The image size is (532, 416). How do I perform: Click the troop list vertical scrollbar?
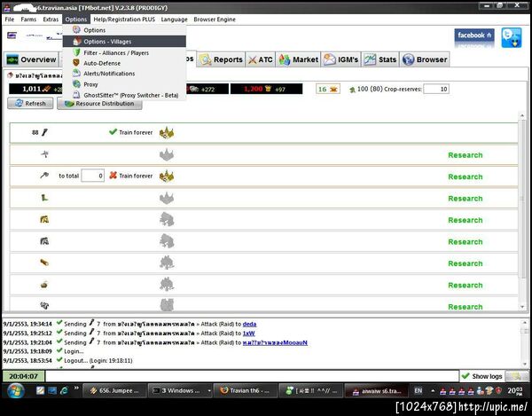tap(522, 199)
